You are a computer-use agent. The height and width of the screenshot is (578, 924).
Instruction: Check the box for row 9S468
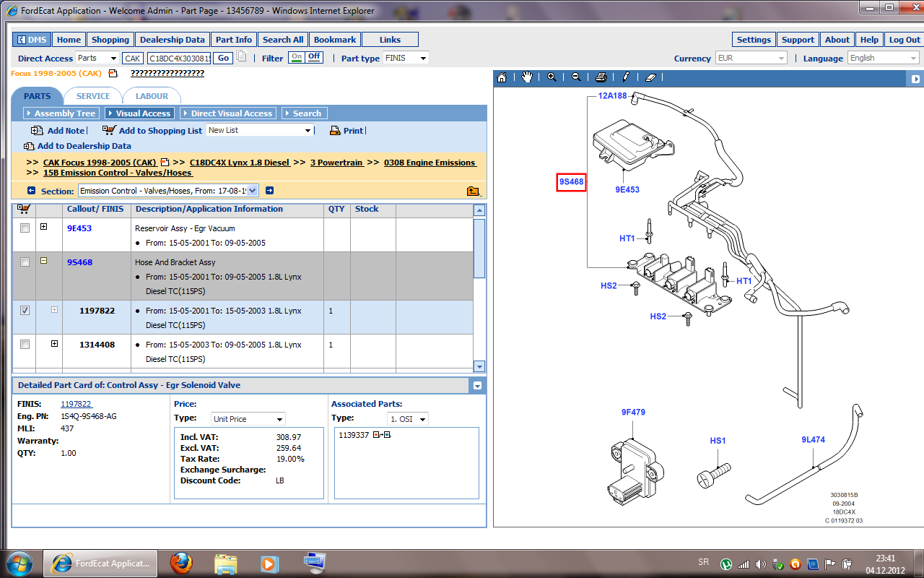click(x=25, y=262)
